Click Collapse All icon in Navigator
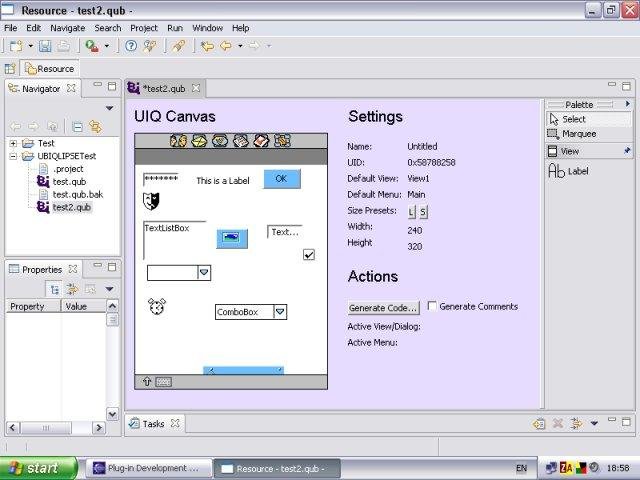 [77, 127]
